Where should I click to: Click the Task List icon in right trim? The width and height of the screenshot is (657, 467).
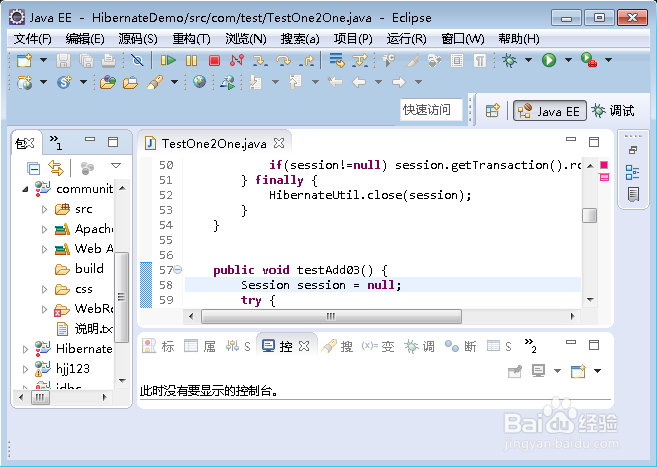click(x=633, y=194)
